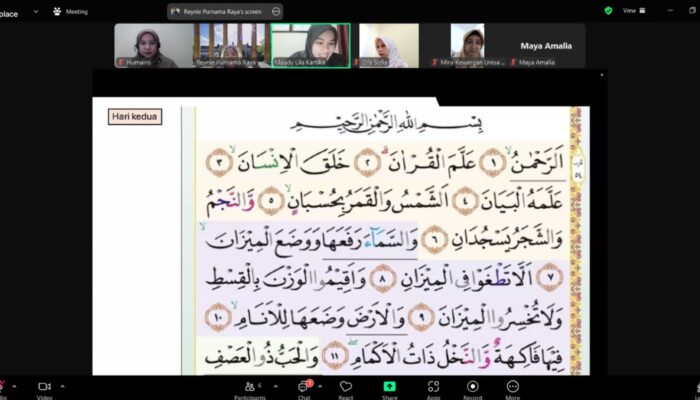
Task: Toggle the Video camera button
Action: [x=44, y=390]
